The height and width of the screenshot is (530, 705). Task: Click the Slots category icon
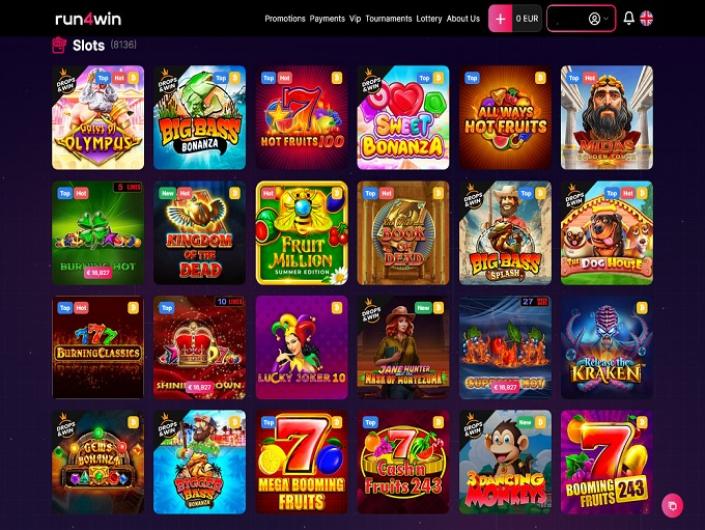[59, 45]
